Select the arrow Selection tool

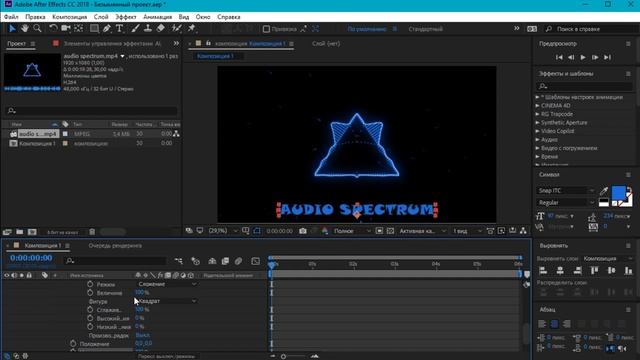click(x=12, y=29)
